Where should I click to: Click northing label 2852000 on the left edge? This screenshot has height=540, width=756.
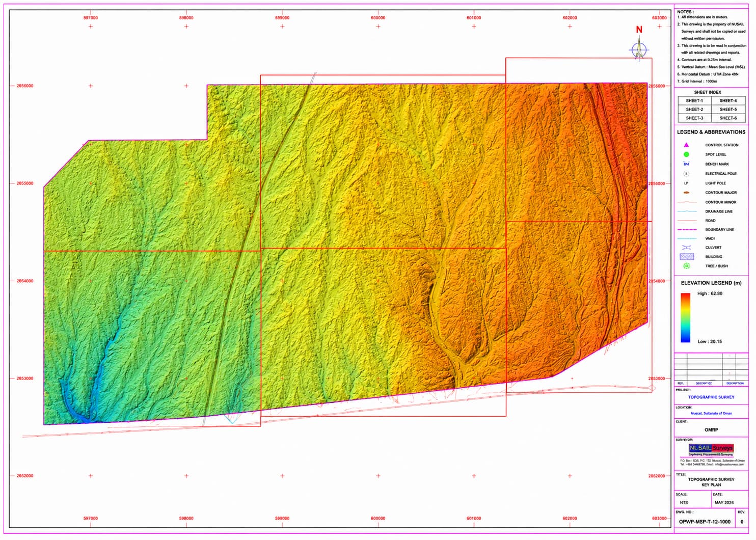coord(25,476)
